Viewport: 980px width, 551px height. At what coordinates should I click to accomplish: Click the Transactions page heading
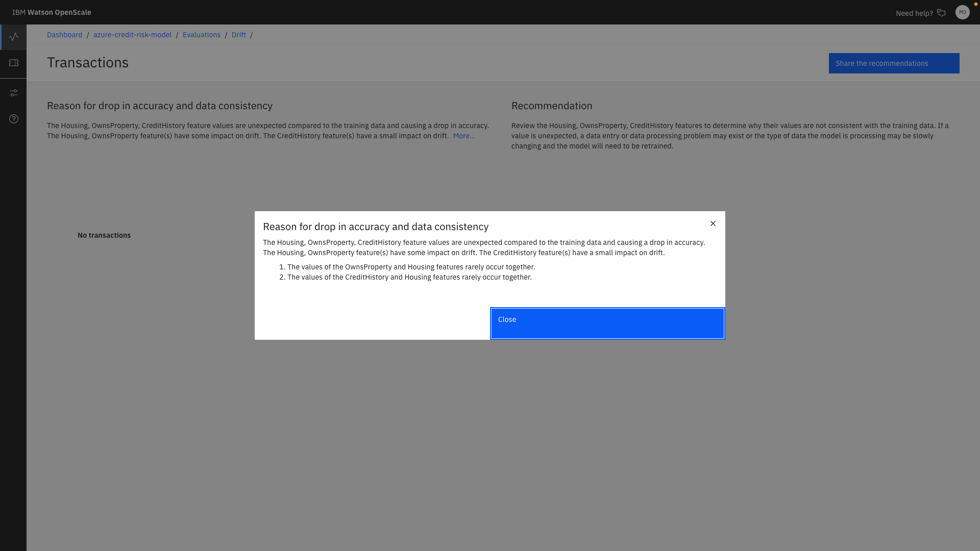coord(88,62)
